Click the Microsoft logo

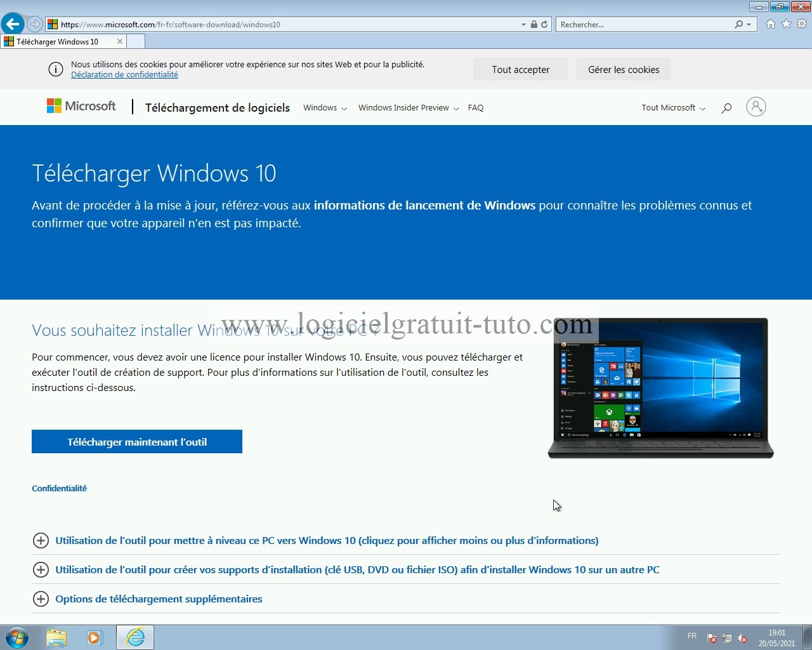tap(81, 106)
